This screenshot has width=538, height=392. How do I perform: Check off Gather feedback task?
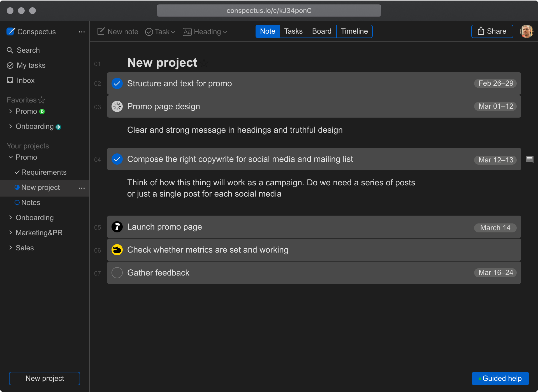coord(117,273)
